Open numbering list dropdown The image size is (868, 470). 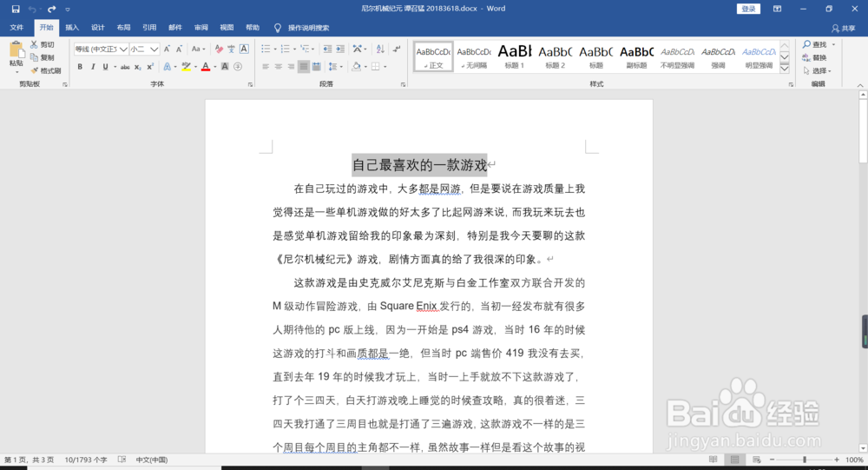294,49
